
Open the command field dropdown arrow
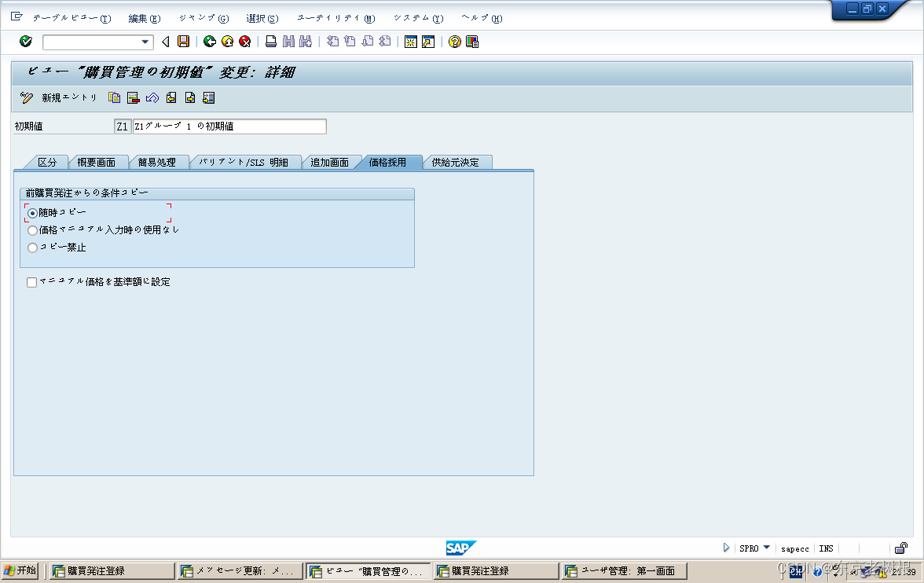click(146, 42)
